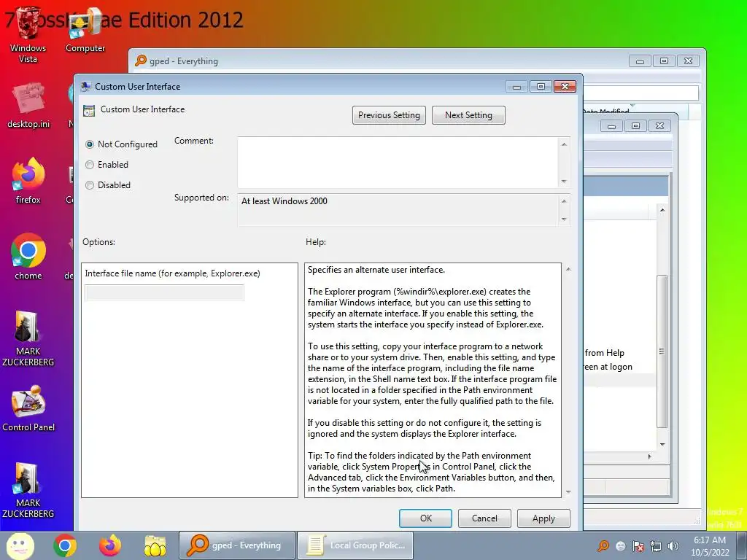
Task: Select the desktop.ini file icon
Action: tap(28, 106)
